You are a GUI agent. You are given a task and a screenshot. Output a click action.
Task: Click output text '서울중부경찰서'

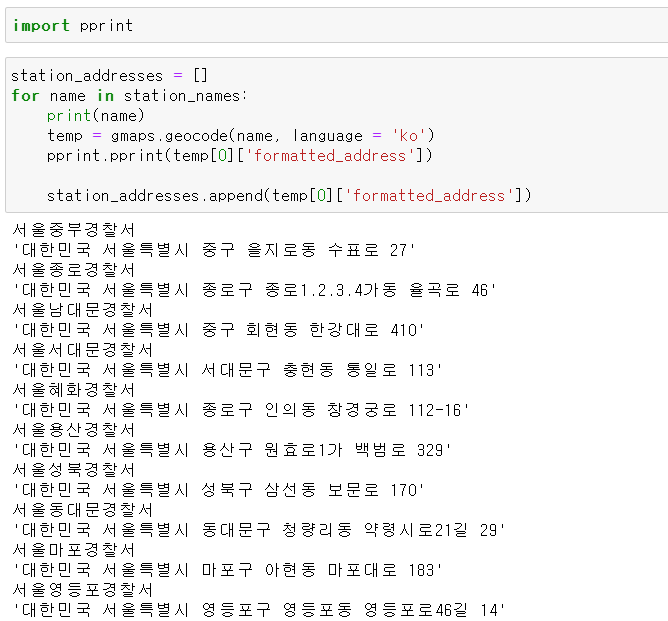(74, 230)
